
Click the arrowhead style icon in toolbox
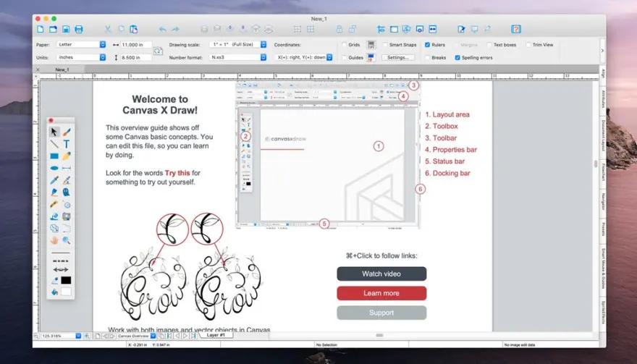coord(61,269)
